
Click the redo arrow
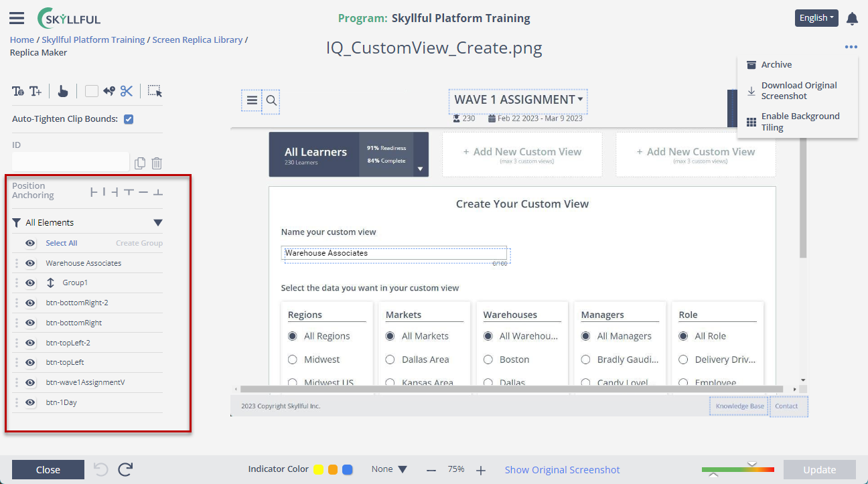(125, 469)
